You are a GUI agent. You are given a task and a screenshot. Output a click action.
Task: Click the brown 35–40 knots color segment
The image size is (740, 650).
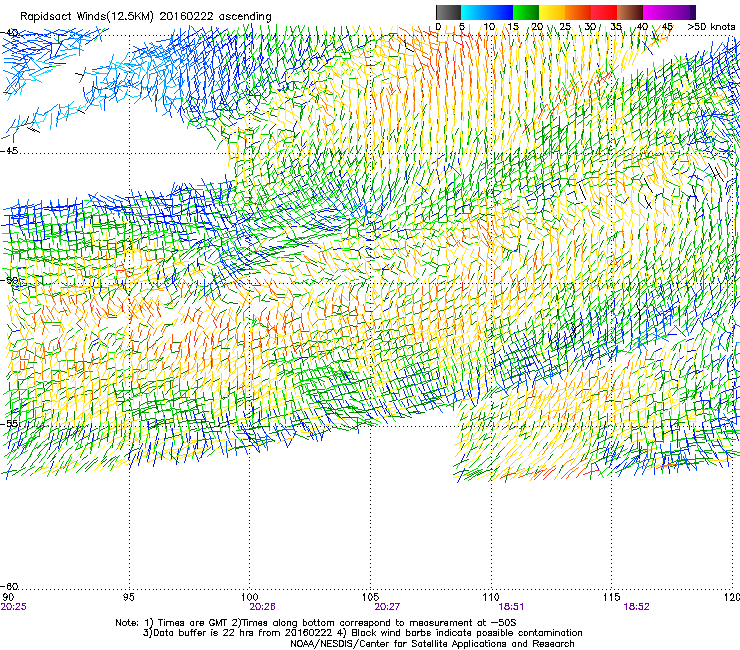(630, 12)
